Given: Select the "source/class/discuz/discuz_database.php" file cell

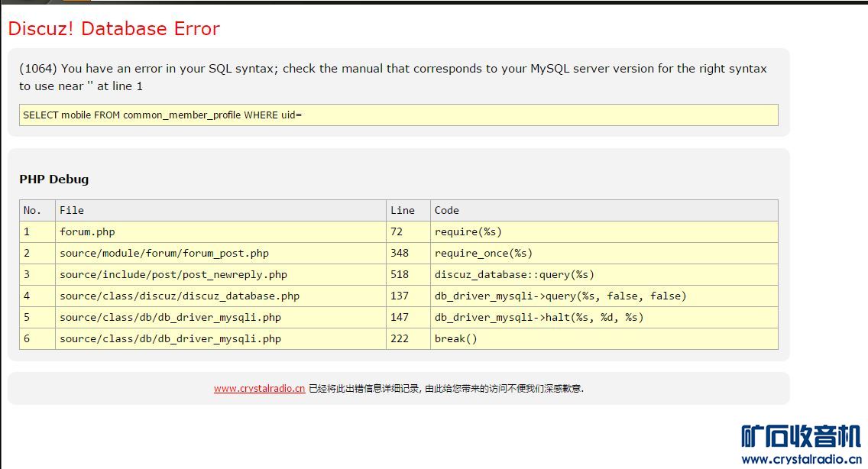Looking at the screenshot, I should tap(220, 296).
